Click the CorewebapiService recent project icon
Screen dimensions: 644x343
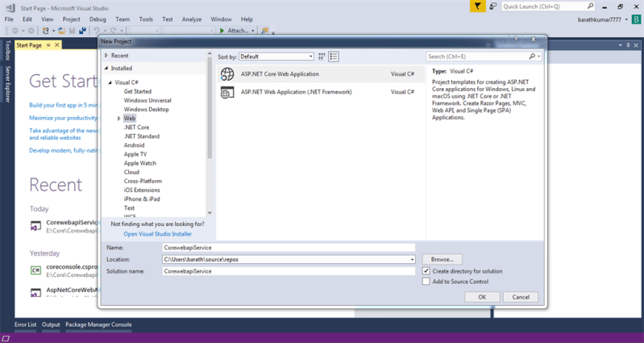(x=35, y=226)
